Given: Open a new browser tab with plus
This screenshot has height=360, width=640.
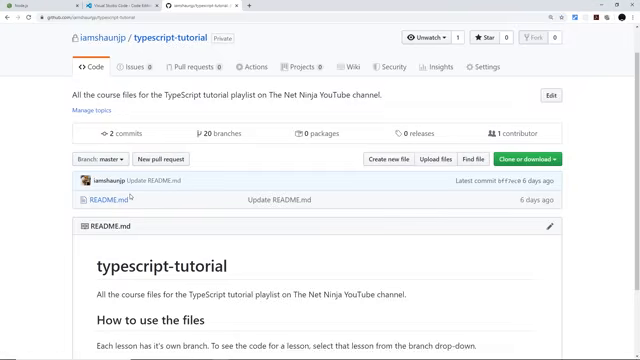Looking at the screenshot, I should [x=249, y=6].
